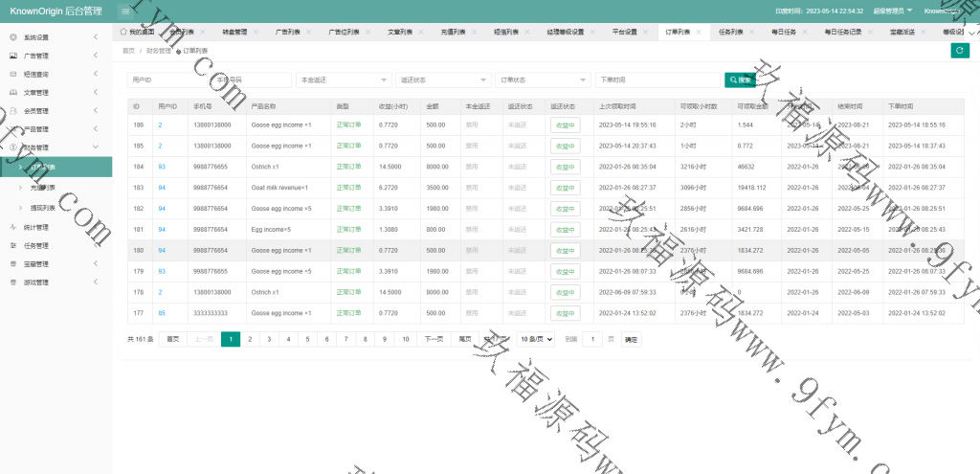Click the pulse icon beside 统计管理
980x474 pixels.
[x=12, y=228]
